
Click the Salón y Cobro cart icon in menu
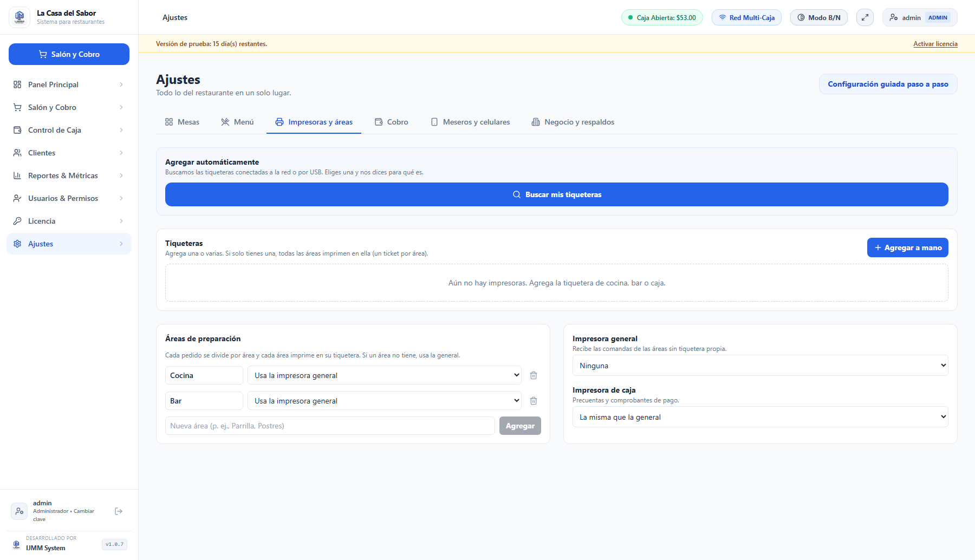pyautogui.click(x=17, y=107)
